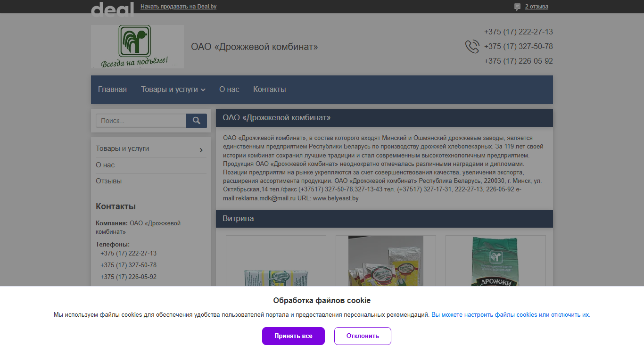The height and width of the screenshot is (362, 644).
Task: Click the sidebar 'Контакты' heading
Action: pos(116,206)
